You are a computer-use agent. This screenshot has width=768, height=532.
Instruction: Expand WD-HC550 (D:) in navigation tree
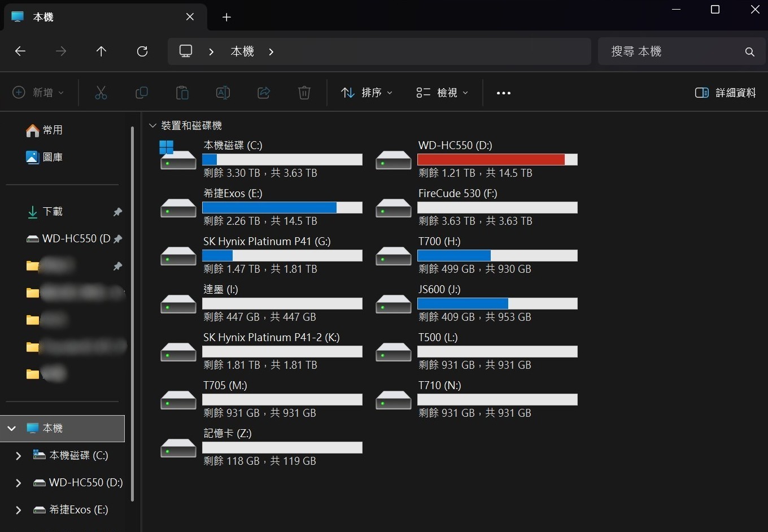click(19, 483)
